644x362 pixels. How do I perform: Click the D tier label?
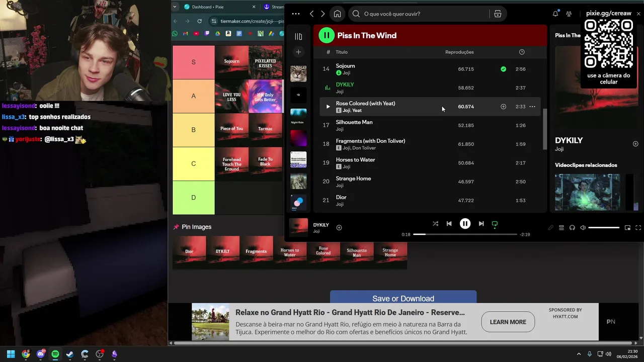194,198
